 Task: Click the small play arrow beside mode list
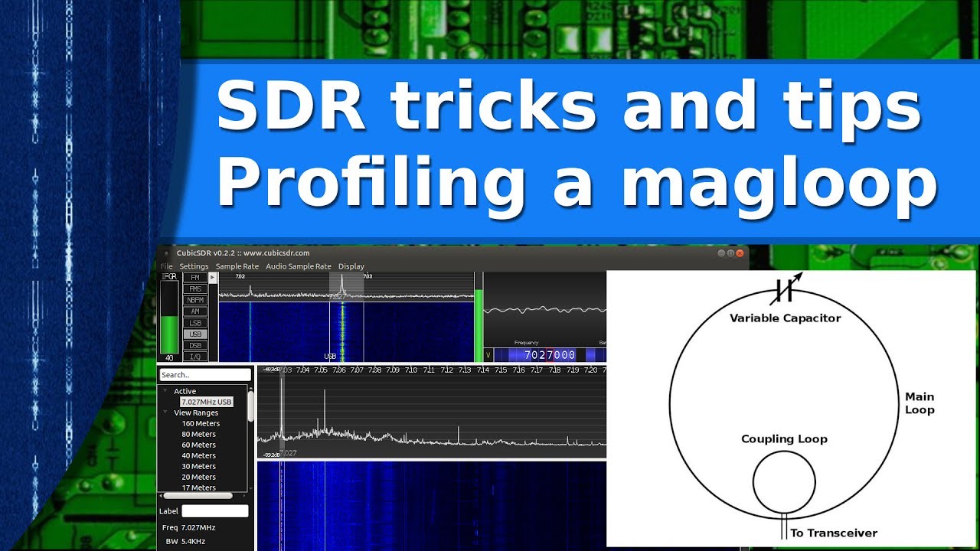coord(213,278)
